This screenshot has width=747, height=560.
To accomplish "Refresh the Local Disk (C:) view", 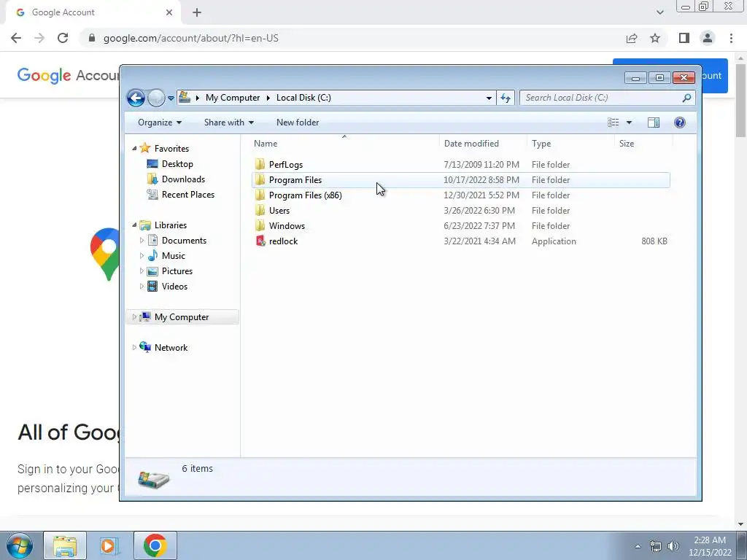I will [x=506, y=98].
